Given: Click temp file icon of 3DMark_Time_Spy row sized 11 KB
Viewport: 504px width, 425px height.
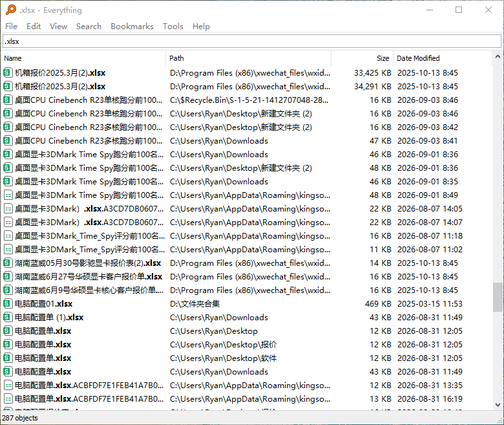Looking at the screenshot, I should point(8,249).
